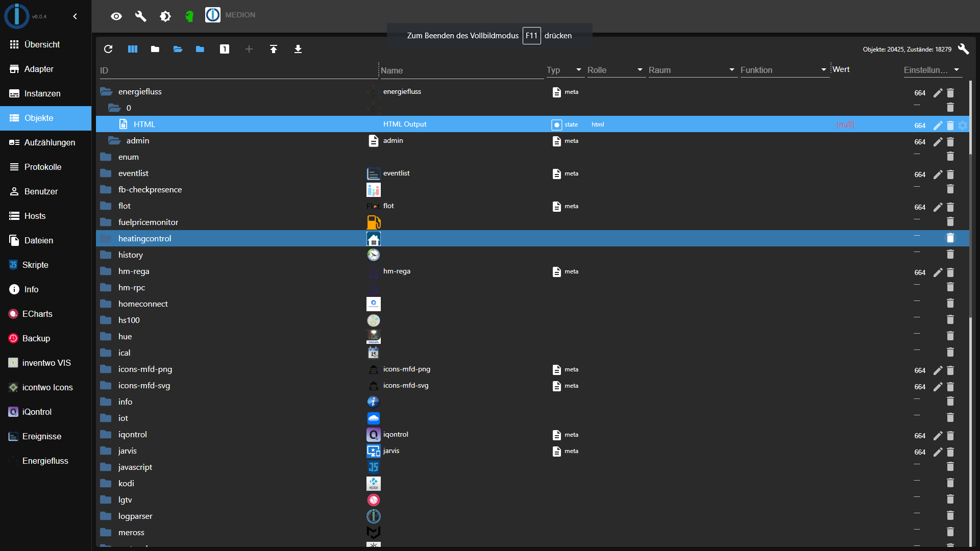Collapse all folders with closed folder icon
The width and height of the screenshot is (980, 551).
click(x=155, y=49)
